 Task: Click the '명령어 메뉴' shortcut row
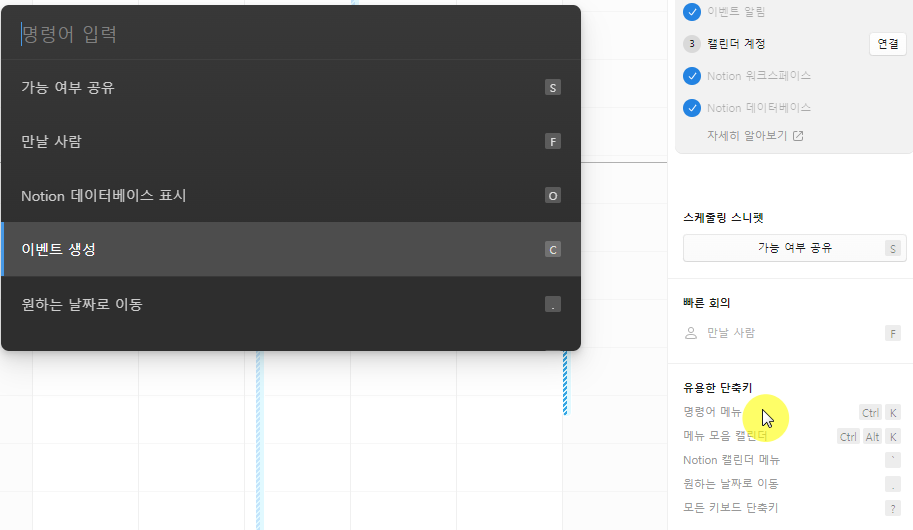pos(792,412)
